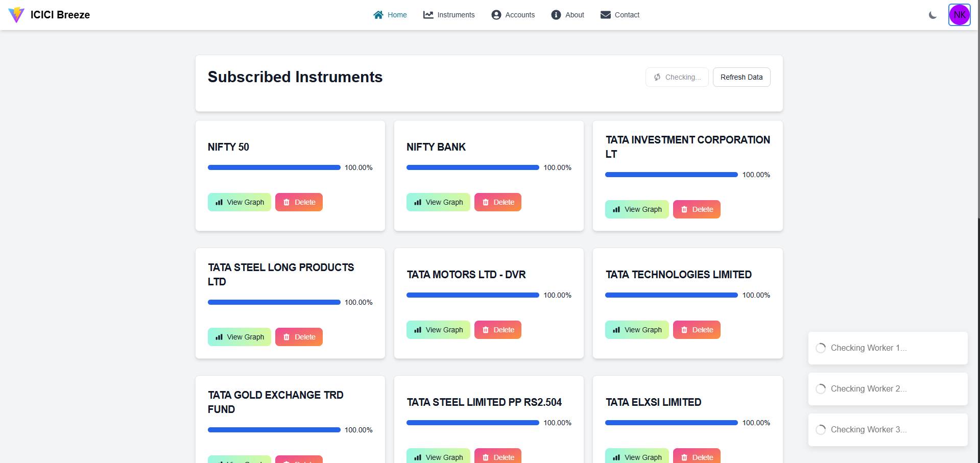980x463 pixels.
Task: Click the ICICI Breeze logo icon
Action: coord(16,15)
